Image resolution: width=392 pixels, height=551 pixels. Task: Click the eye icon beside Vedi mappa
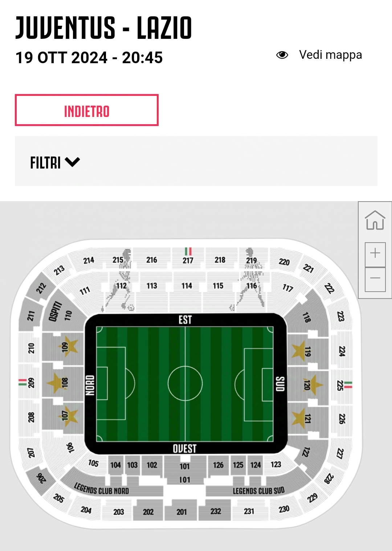tap(282, 55)
